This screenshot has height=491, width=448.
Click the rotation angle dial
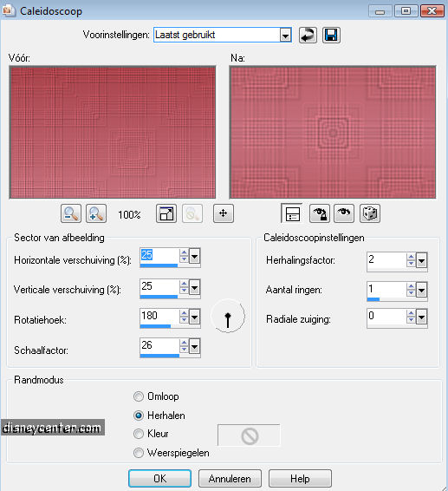click(228, 317)
